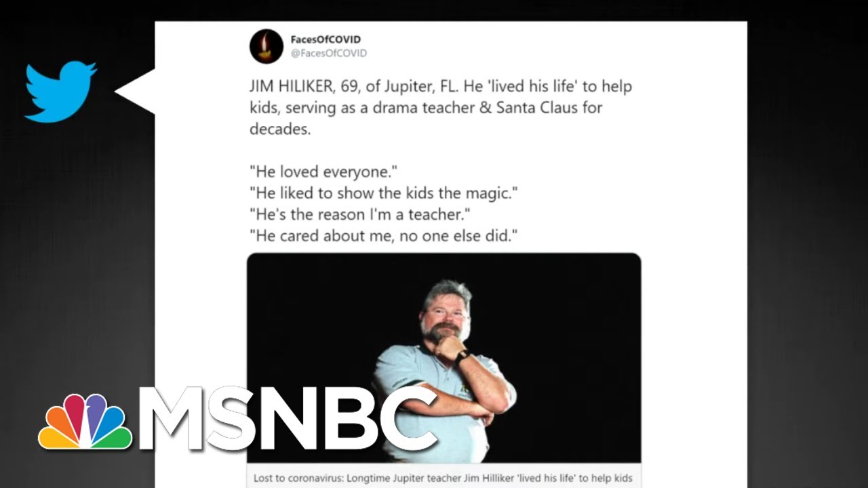Image resolution: width=868 pixels, height=488 pixels.
Task: Open the 'Lost to coronavirus' article caption
Action: [x=443, y=478]
